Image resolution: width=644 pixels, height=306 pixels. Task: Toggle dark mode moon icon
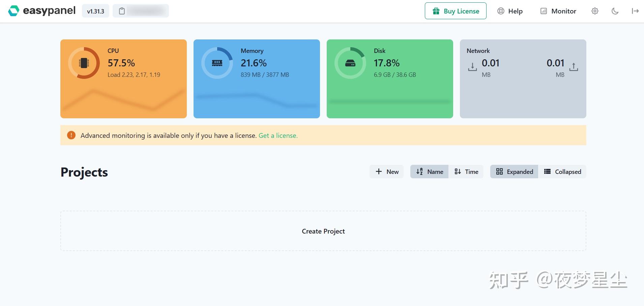(x=615, y=11)
